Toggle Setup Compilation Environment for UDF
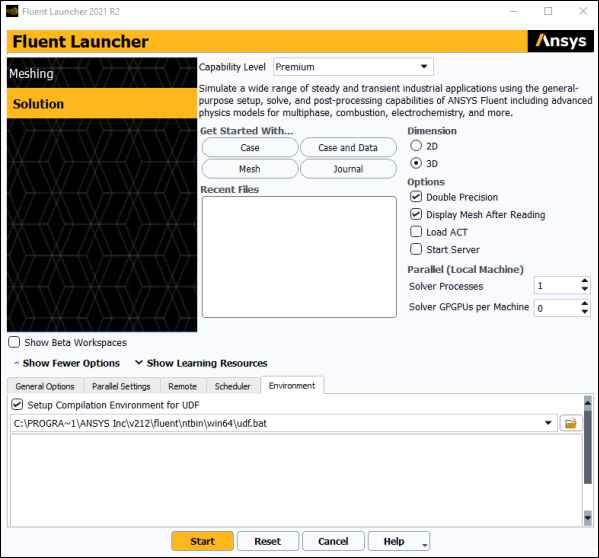The image size is (599, 558). tap(17, 404)
